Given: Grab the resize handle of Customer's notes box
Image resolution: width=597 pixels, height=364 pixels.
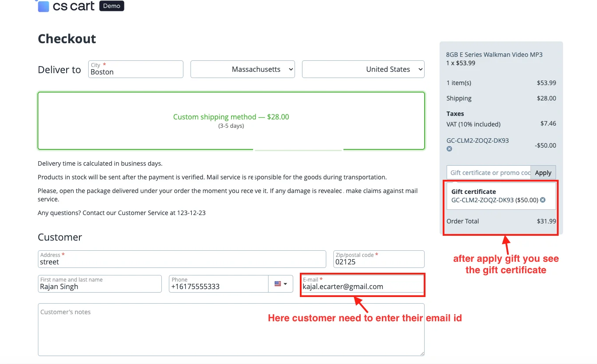Looking at the screenshot, I should tap(422, 353).
